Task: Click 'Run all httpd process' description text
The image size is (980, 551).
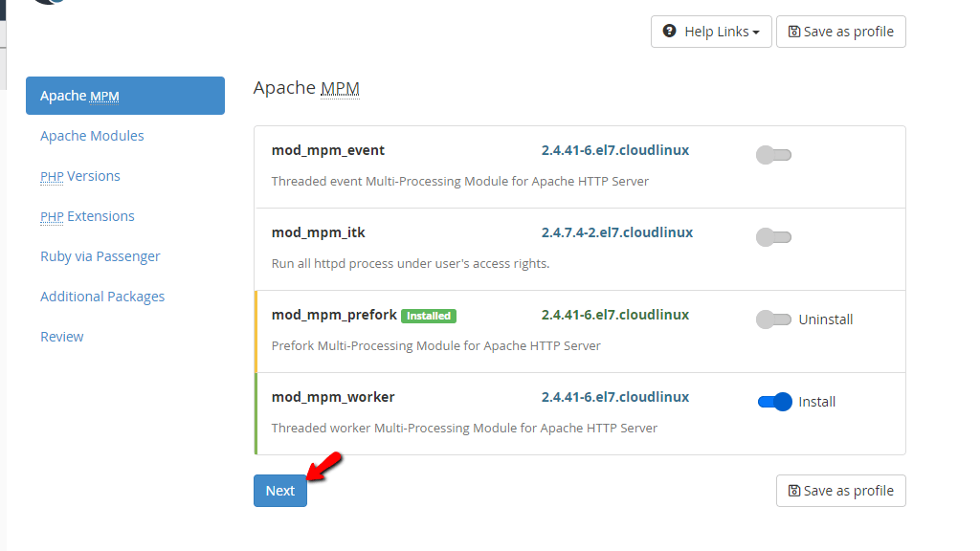Action: [411, 264]
